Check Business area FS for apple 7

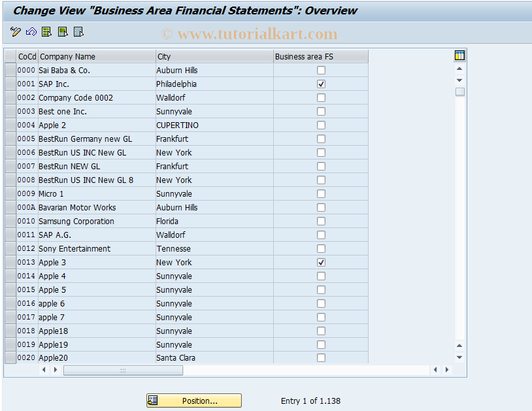(321, 317)
